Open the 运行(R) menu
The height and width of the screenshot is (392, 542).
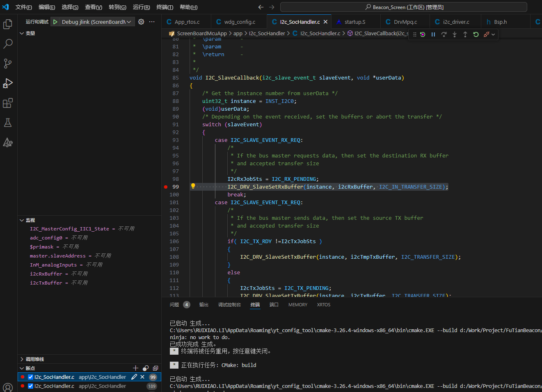[x=142, y=7]
